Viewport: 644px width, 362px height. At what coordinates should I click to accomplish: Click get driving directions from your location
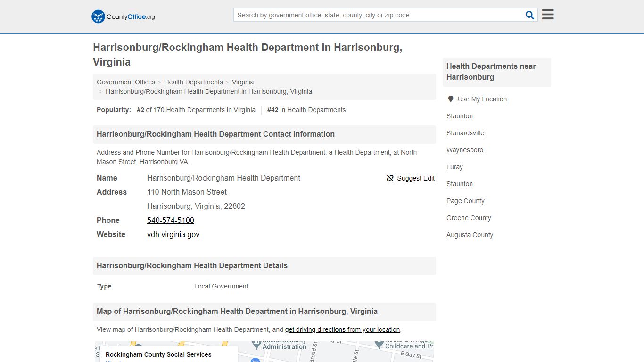(342, 329)
